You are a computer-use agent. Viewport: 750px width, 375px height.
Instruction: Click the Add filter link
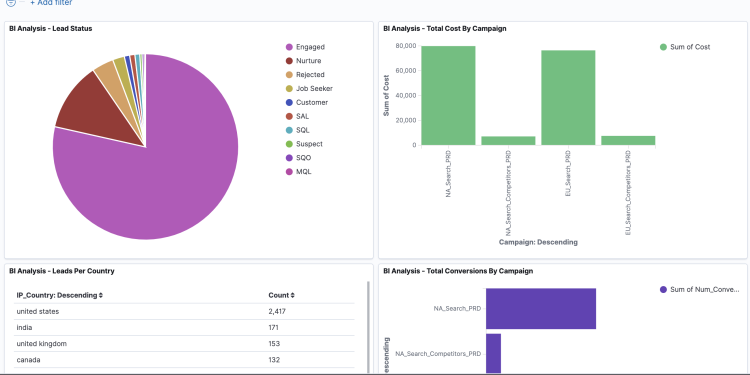(x=51, y=3)
